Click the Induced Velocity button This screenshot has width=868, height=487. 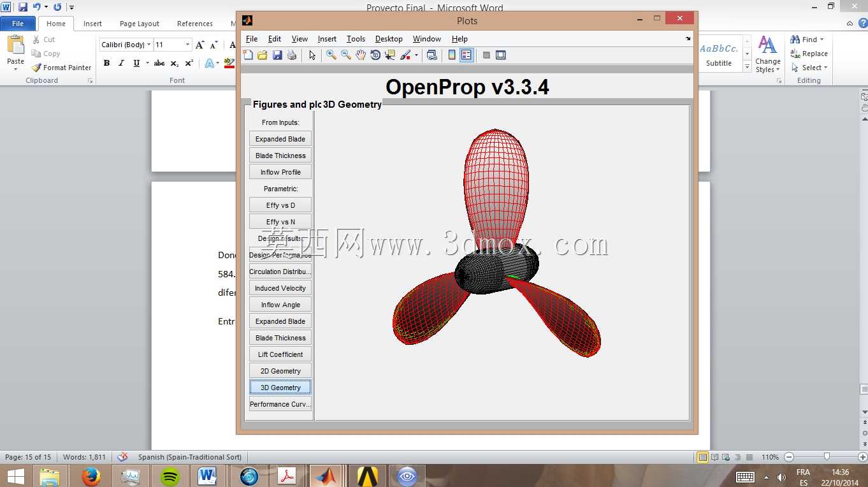[x=280, y=288]
